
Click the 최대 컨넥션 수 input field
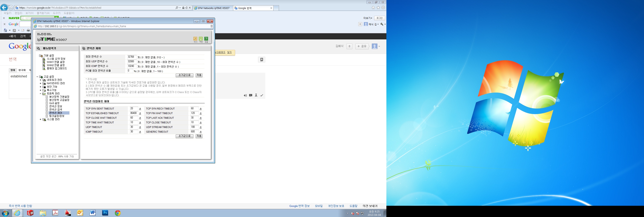(132, 57)
